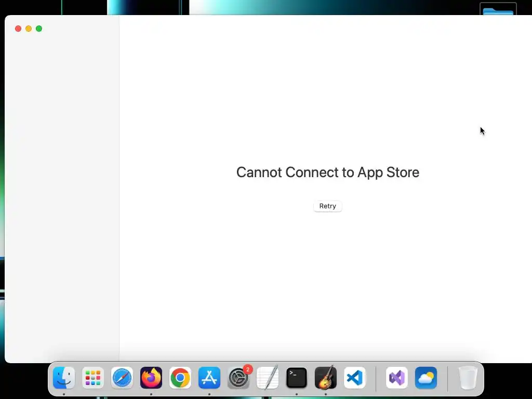Launch Safari from the Dock

tap(122, 378)
